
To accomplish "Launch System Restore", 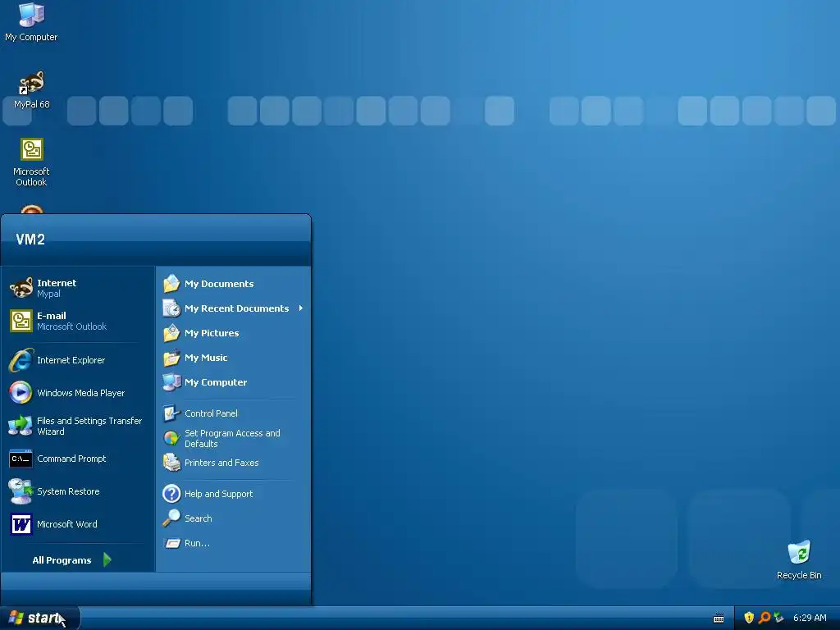I will [78, 491].
